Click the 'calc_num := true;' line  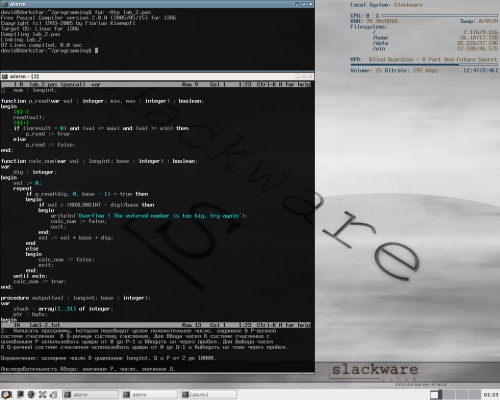[40, 281]
